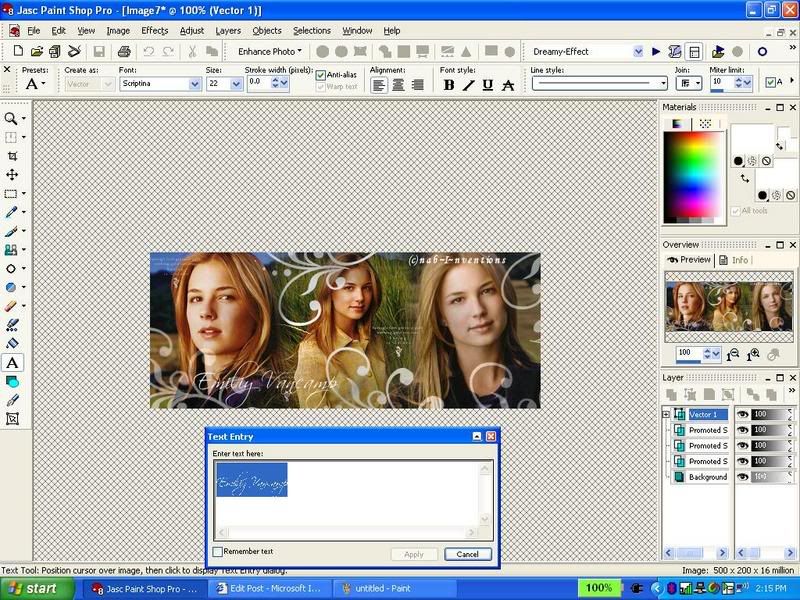Toggle Italic font style
Screen dimensions: 800x600
coord(468,85)
